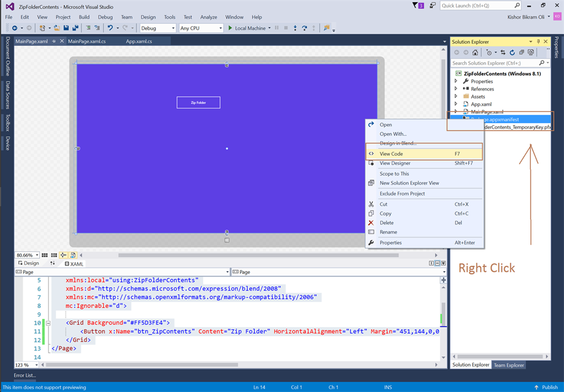This screenshot has height=392, width=564.
Task: Click the Home icon in Solution Explorer
Action: [475, 52]
